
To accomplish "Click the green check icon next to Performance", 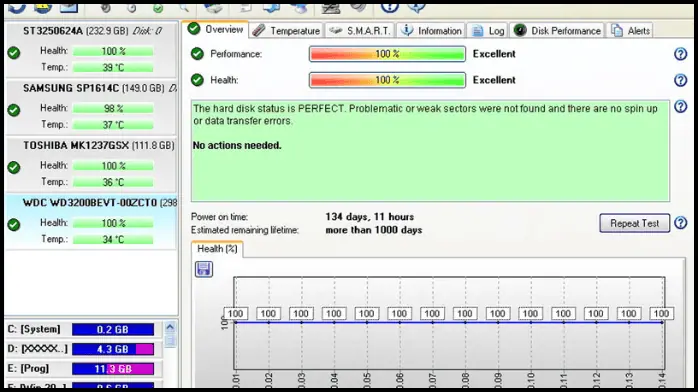I will [197, 54].
